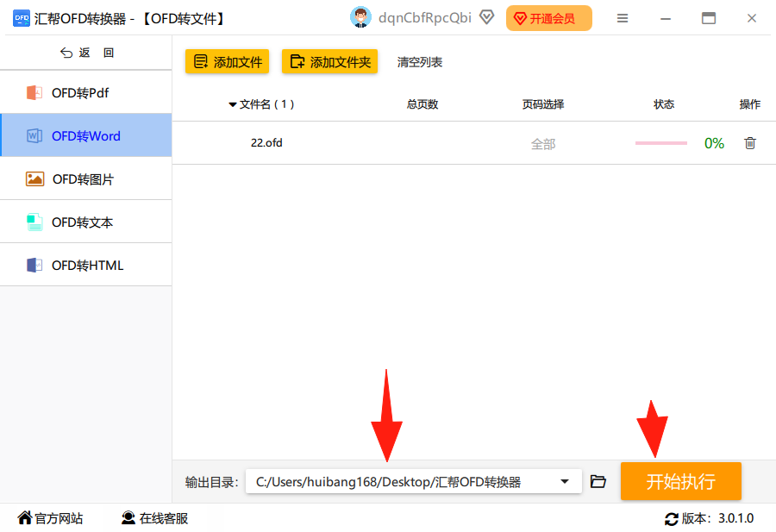The height and width of the screenshot is (532, 776).
Task: Open the output folder browse icon
Action: pos(598,481)
